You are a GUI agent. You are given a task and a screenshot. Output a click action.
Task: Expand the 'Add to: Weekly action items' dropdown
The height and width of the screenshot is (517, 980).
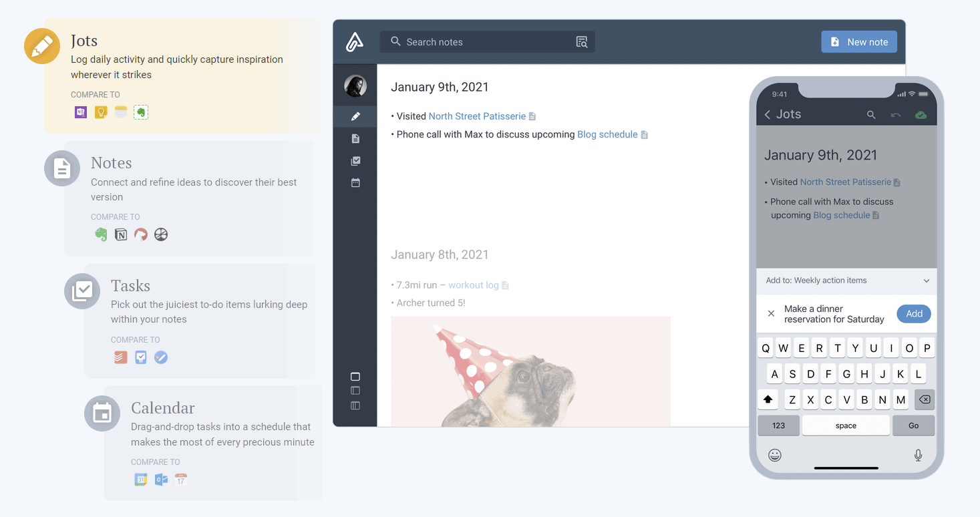coord(926,281)
